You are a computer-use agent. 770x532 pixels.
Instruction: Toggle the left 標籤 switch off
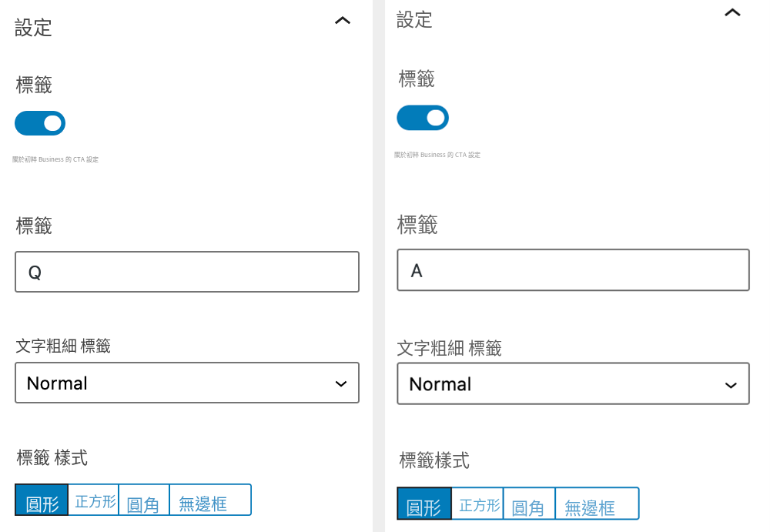pos(40,123)
